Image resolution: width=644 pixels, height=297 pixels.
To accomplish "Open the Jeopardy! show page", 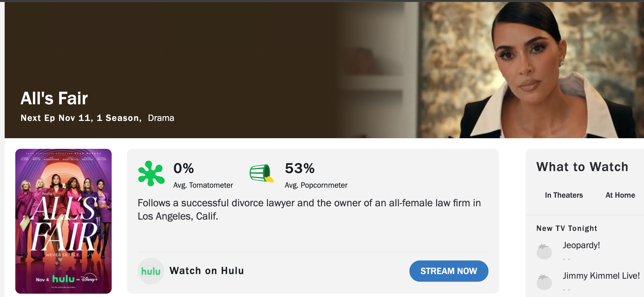I will (581, 245).
